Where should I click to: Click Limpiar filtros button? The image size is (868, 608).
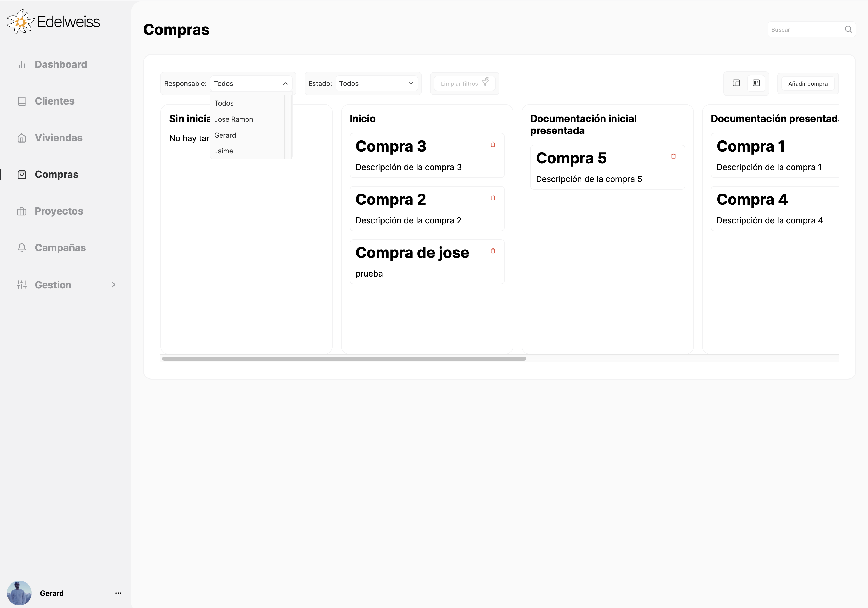(x=464, y=83)
